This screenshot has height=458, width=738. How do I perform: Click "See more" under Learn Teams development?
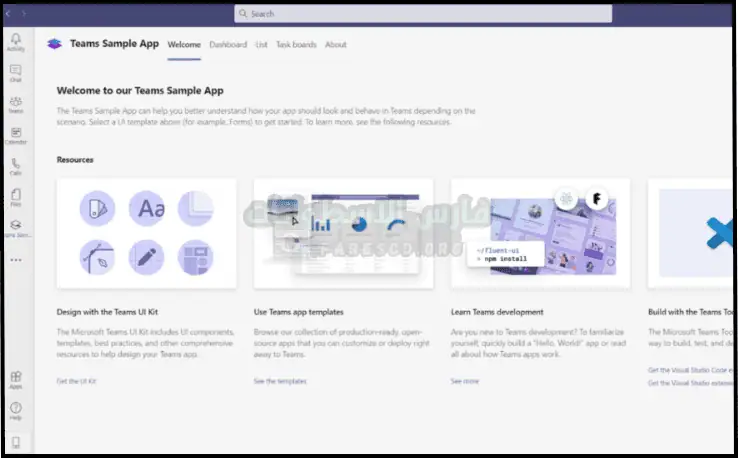coord(465,381)
